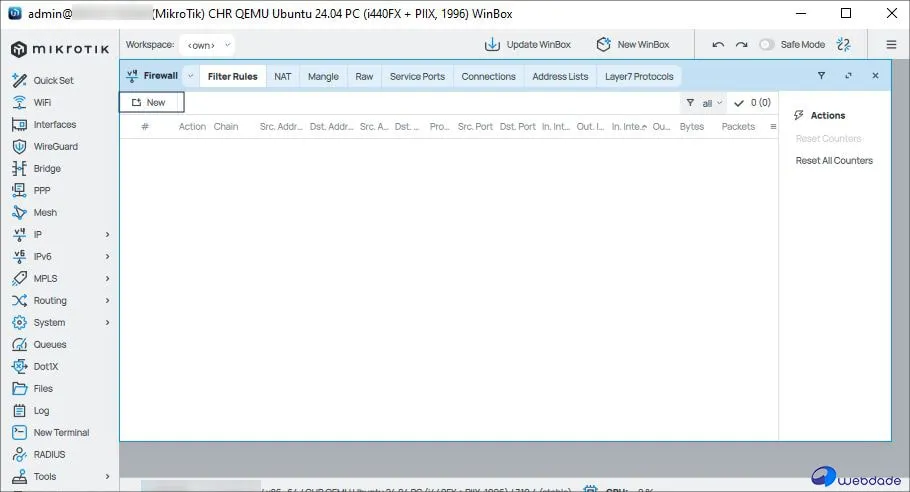Viewport: 910px width, 492px height.
Task: Toggle the Safe Mode switch
Action: [767, 45]
